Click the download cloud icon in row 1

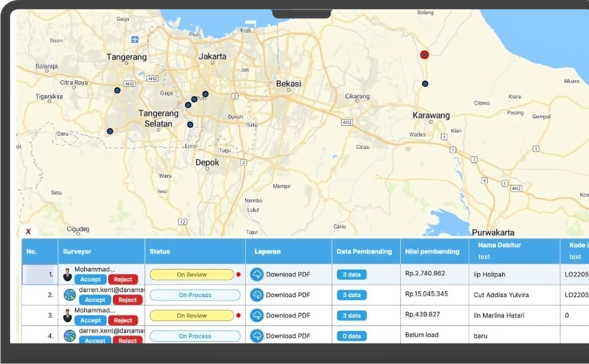pos(257,275)
